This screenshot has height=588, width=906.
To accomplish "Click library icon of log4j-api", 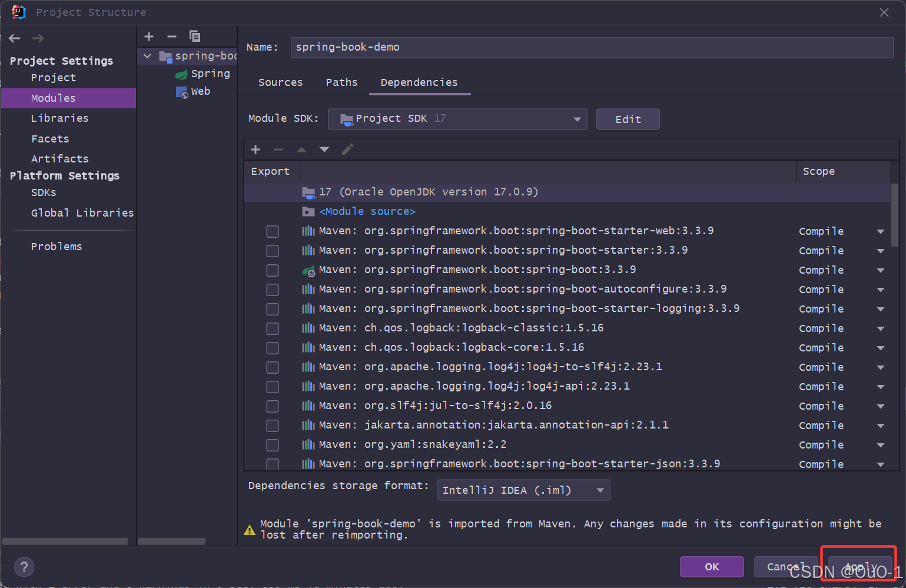I will [x=308, y=386].
